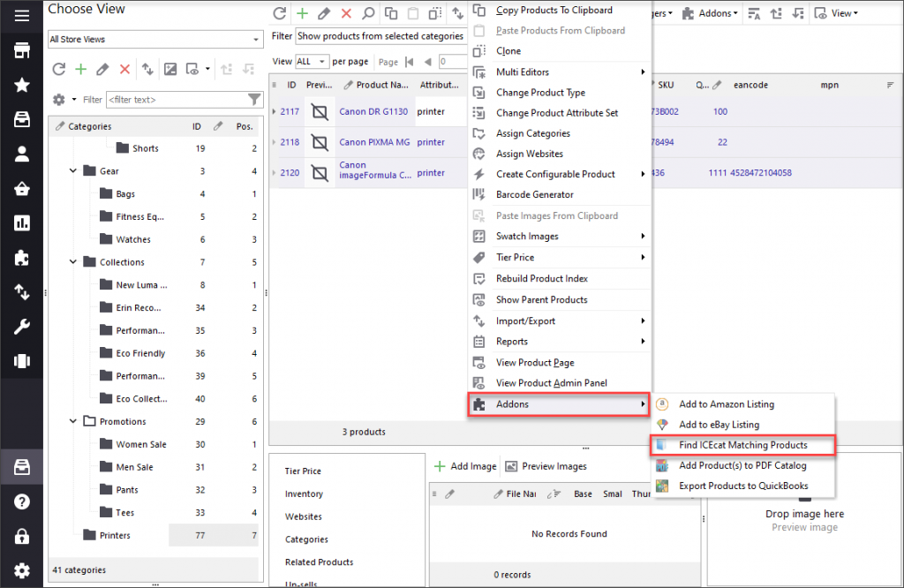This screenshot has height=588, width=904.
Task: Open the per page ALL dropdown
Action: pos(312,62)
